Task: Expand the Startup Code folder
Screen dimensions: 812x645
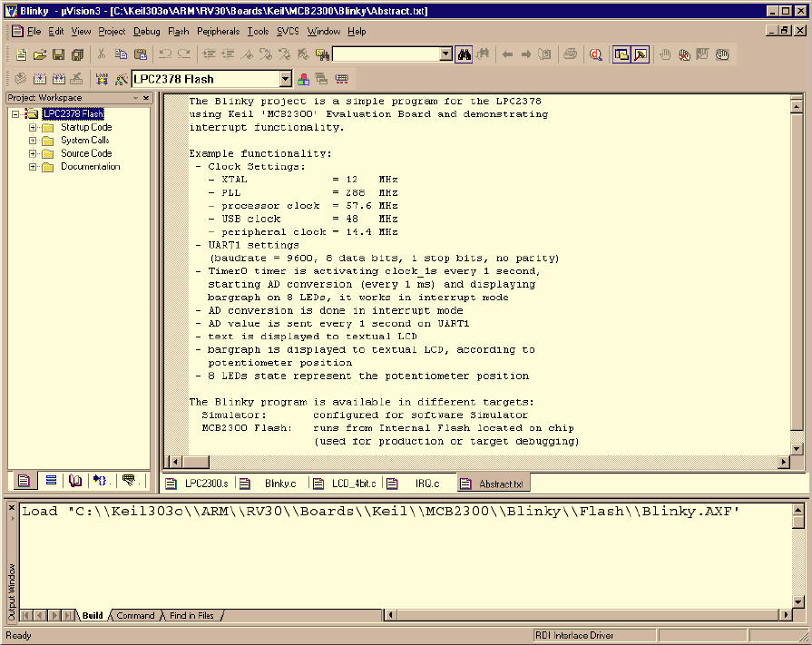Action: coord(34,128)
